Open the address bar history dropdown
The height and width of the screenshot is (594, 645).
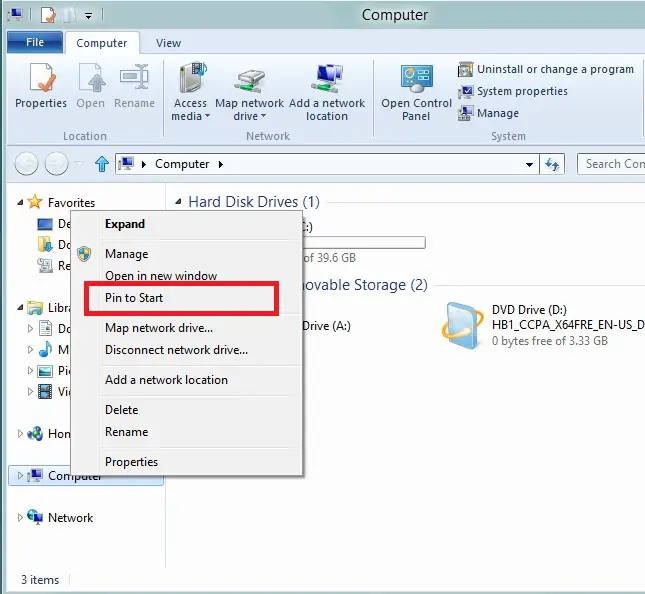(529, 164)
